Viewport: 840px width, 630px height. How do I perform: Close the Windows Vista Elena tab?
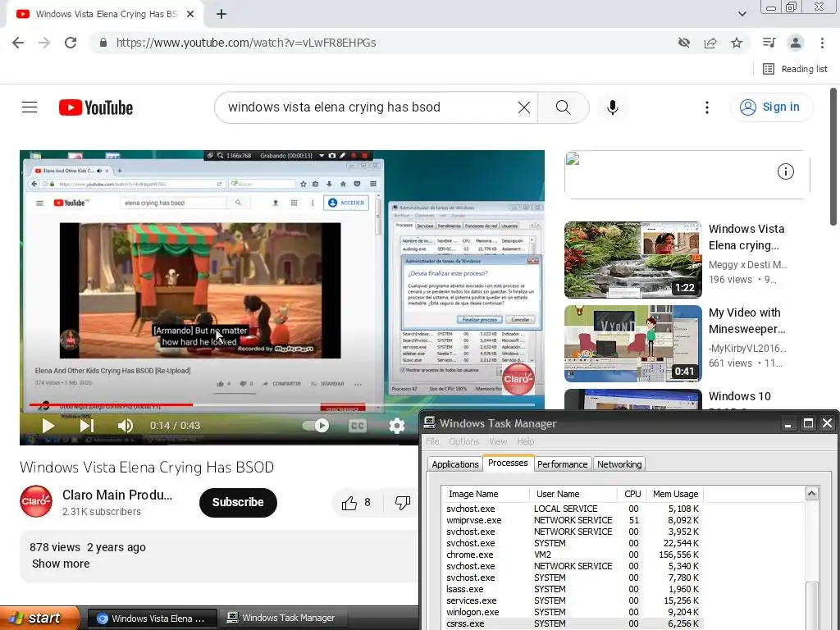[x=190, y=15]
